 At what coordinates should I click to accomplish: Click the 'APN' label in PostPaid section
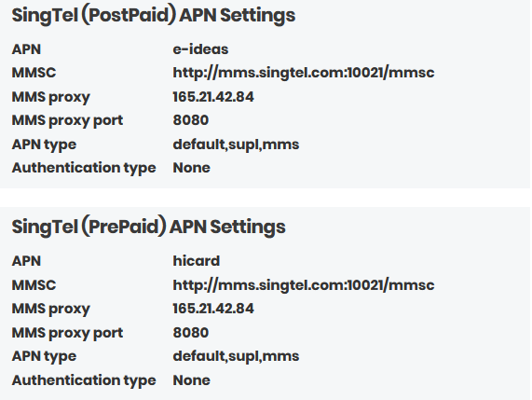pos(26,49)
